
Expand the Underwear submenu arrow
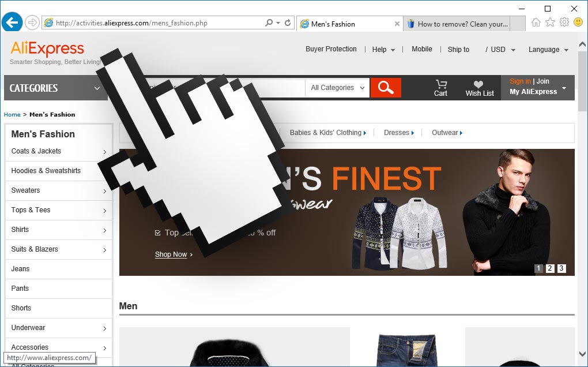pyautogui.click(x=104, y=328)
